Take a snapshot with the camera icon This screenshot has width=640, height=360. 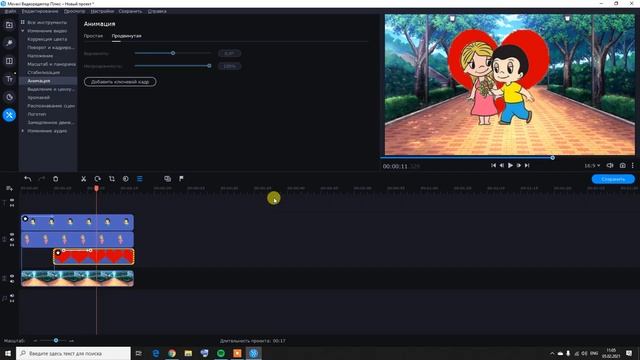click(622, 165)
